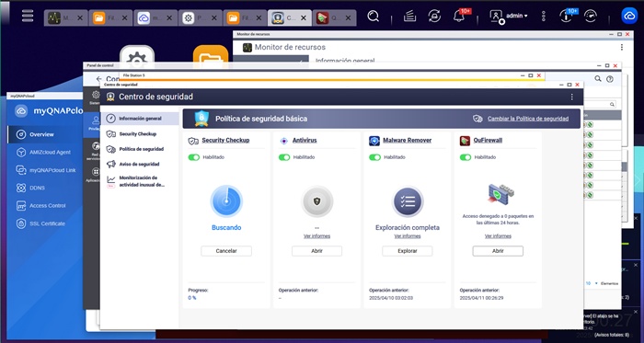Open Monitor de recursos window three-dot menu
The height and width of the screenshot is (343, 644).
pos(621,47)
